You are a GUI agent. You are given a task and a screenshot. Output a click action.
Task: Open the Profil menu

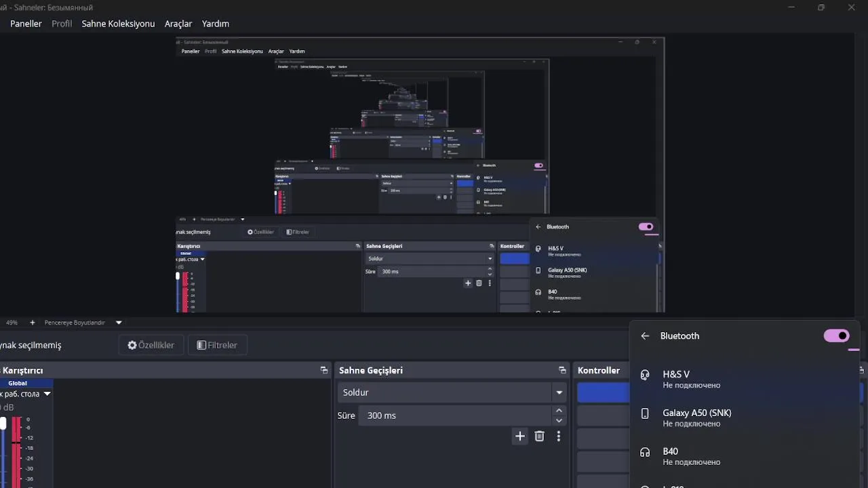click(x=62, y=24)
